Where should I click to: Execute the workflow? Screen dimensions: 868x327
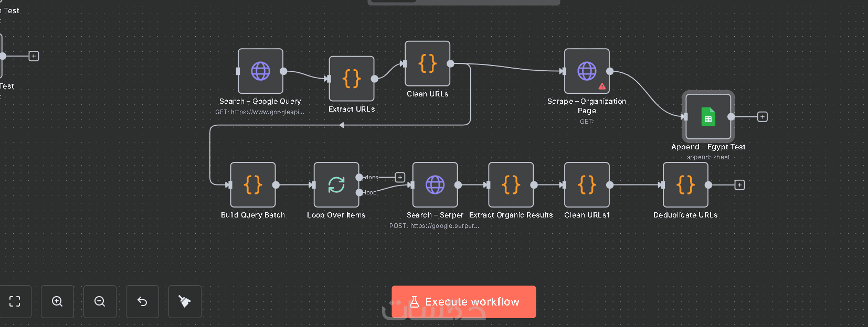(x=464, y=302)
